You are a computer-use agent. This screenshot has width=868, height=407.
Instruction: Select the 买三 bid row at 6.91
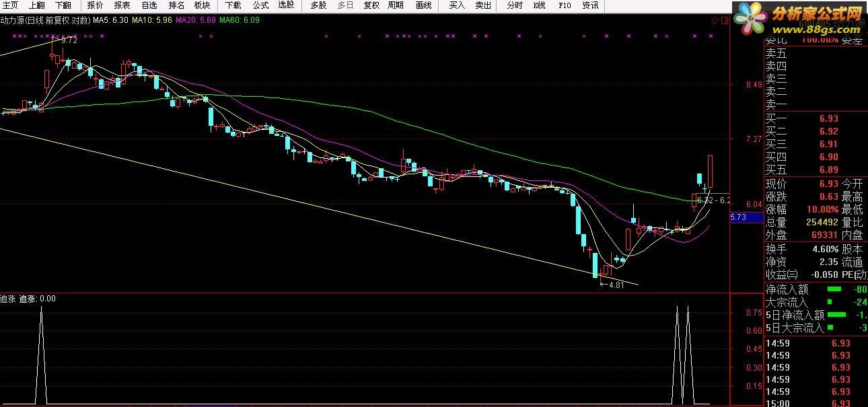click(816, 144)
